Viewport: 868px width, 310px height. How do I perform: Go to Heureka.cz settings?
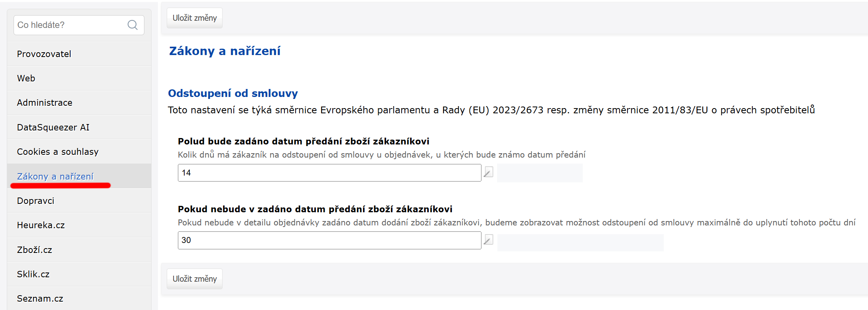pyautogui.click(x=79, y=225)
